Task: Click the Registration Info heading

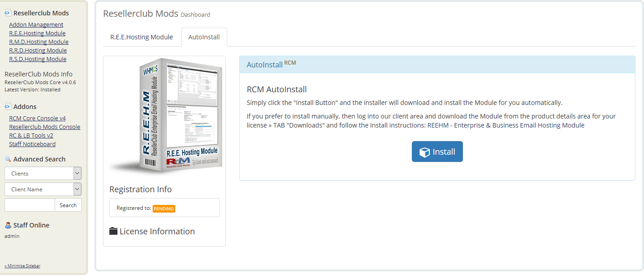Action: (140, 189)
